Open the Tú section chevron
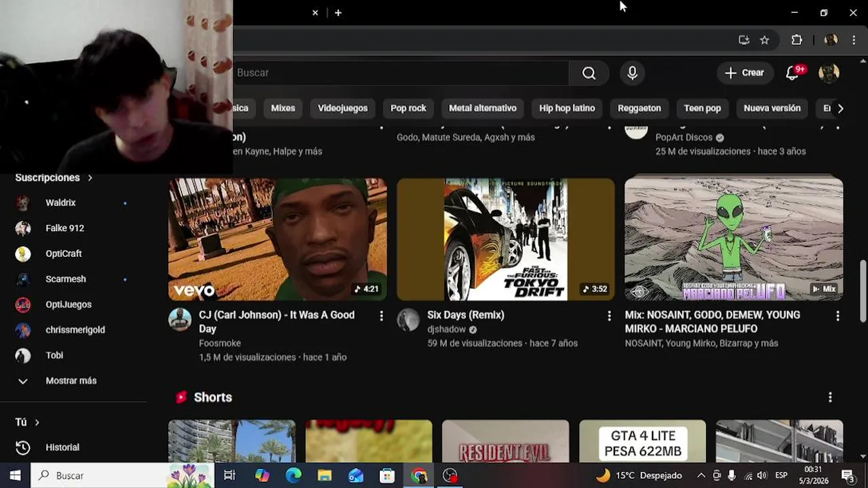 [x=37, y=422]
